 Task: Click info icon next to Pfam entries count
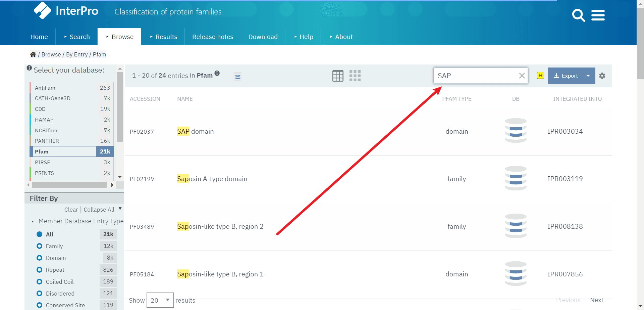click(217, 73)
